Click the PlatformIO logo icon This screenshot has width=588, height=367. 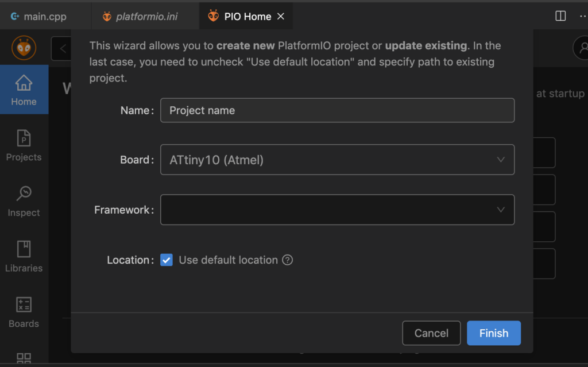tap(24, 48)
